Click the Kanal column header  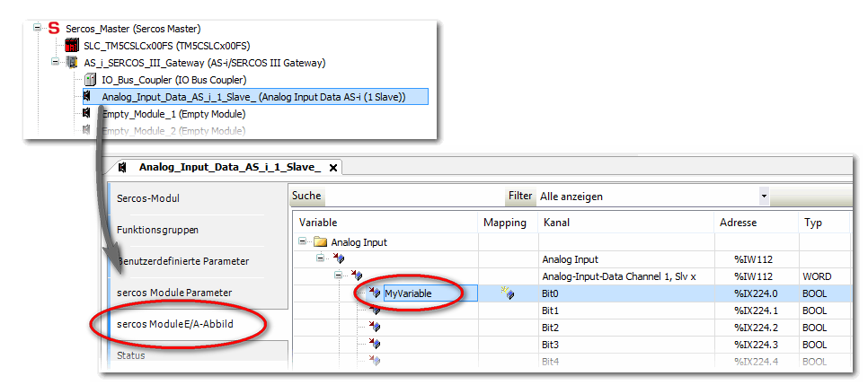point(625,223)
